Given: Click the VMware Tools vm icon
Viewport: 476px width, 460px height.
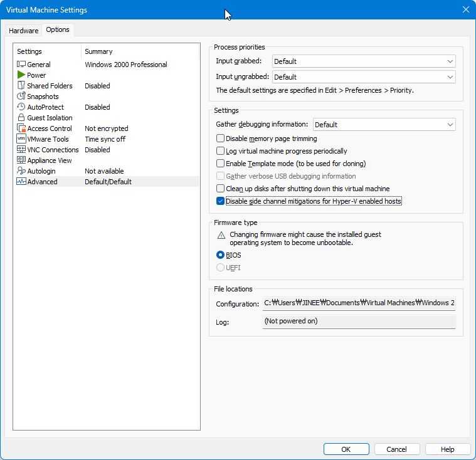Looking at the screenshot, I should point(21,139).
